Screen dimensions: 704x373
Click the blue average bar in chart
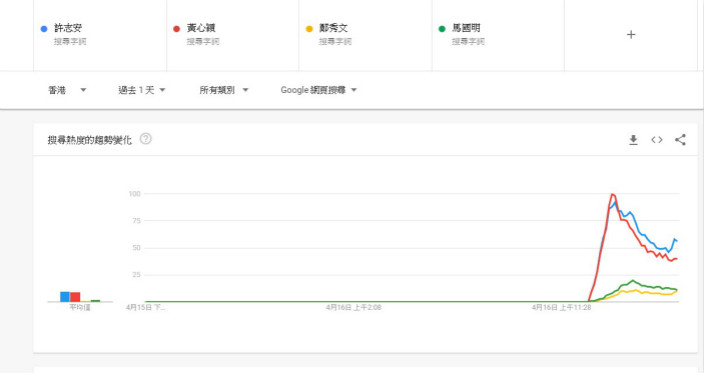(x=65, y=297)
